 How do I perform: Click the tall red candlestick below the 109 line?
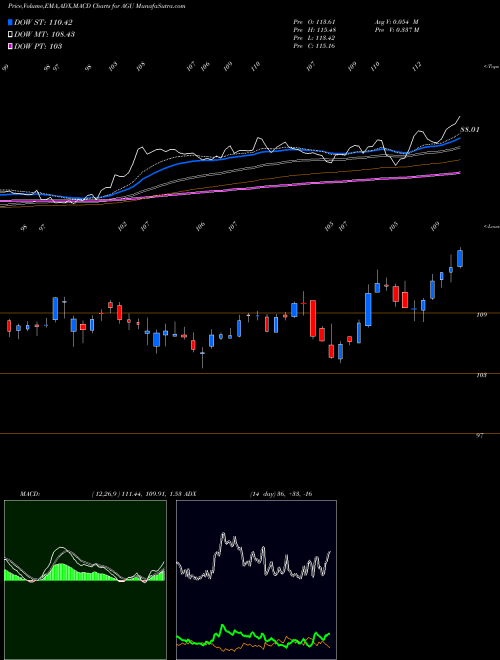(x=313, y=318)
